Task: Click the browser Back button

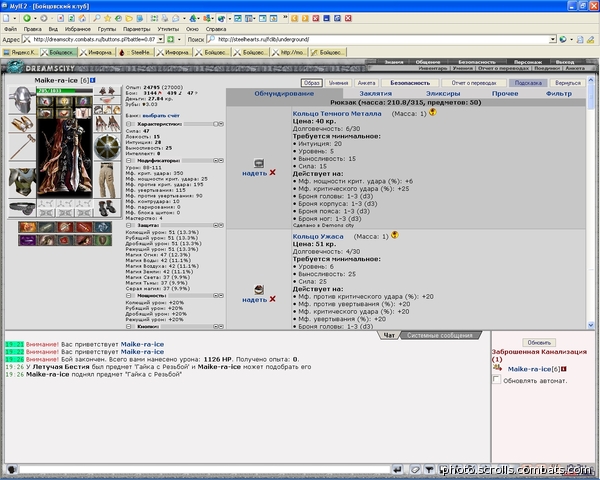Action: [27, 18]
